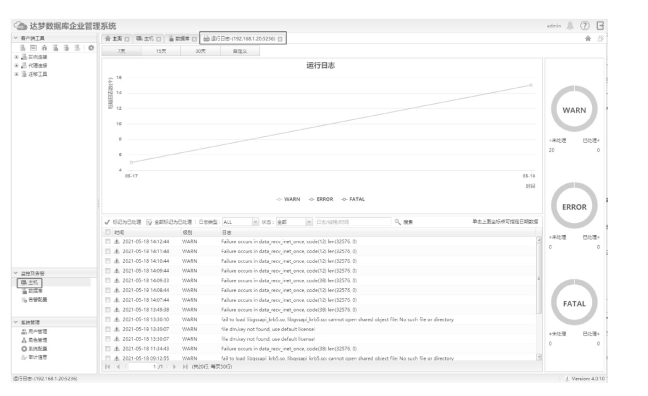This screenshot has height=396, width=648.
Task: Click the 06-18 data point on chart
Action: [531, 85]
